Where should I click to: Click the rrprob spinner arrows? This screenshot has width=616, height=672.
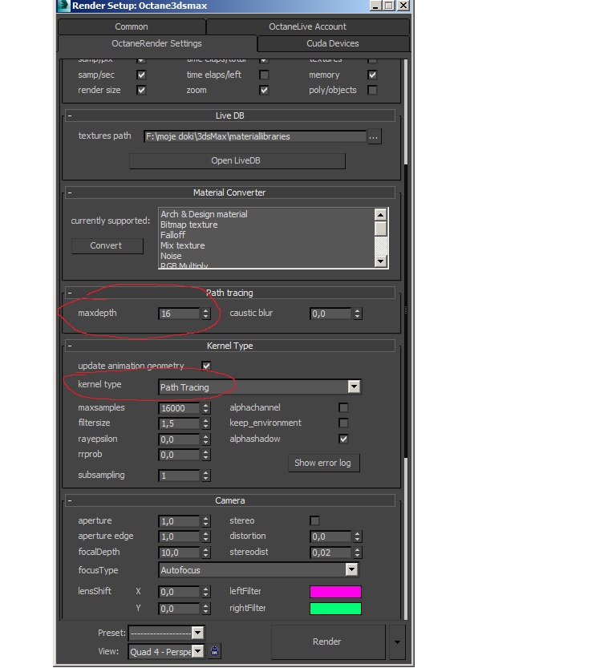(206, 455)
